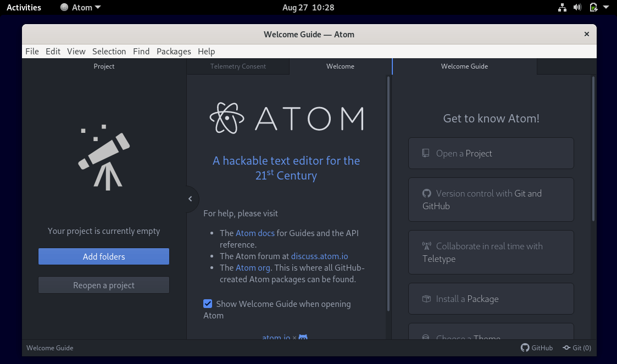Expand the Version control with Git and GitHub card
This screenshot has height=364, width=617.
click(x=491, y=200)
